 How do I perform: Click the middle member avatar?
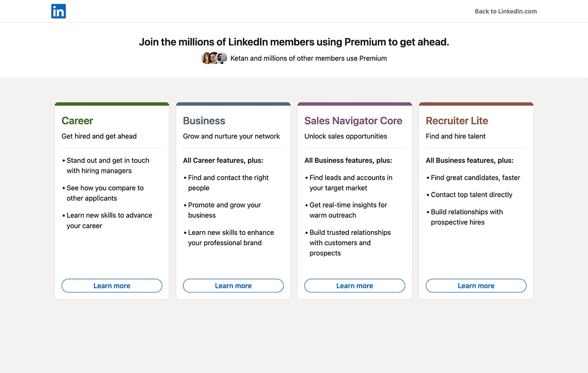pyautogui.click(x=214, y=58)
